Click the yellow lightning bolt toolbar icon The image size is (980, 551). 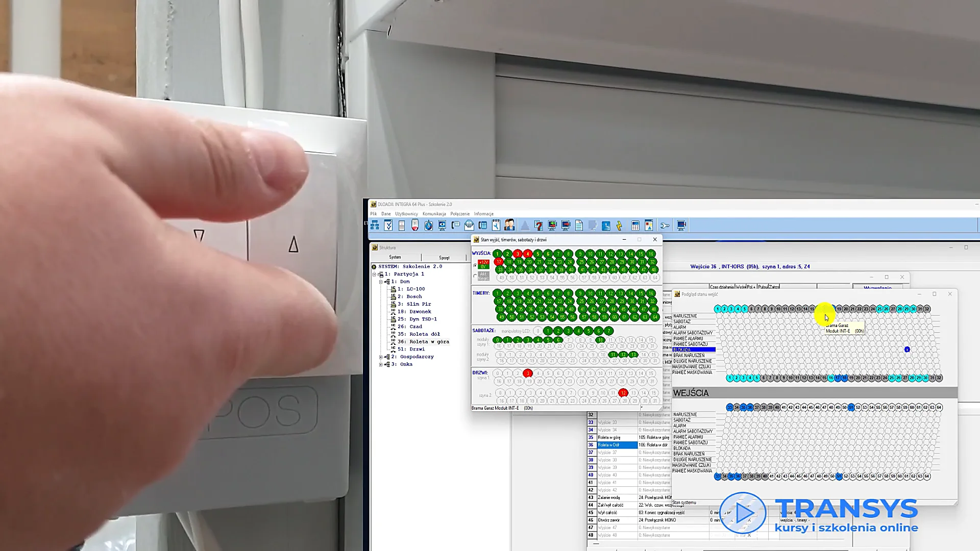tap(619, 226)
